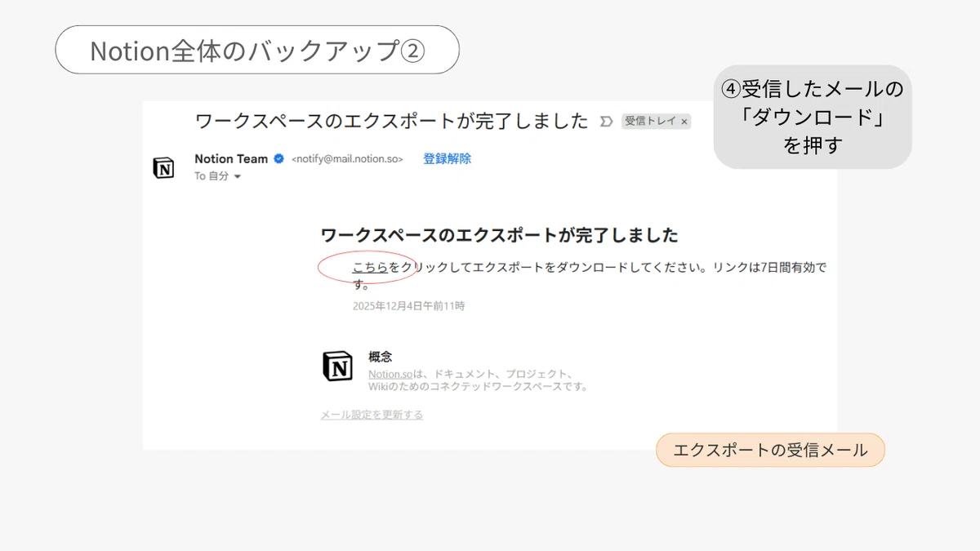This screenshot has width=980, height=551.
Task: Click the bold heading ワークスペースのエクスポートが完了しました
Action: click(499, 235)
